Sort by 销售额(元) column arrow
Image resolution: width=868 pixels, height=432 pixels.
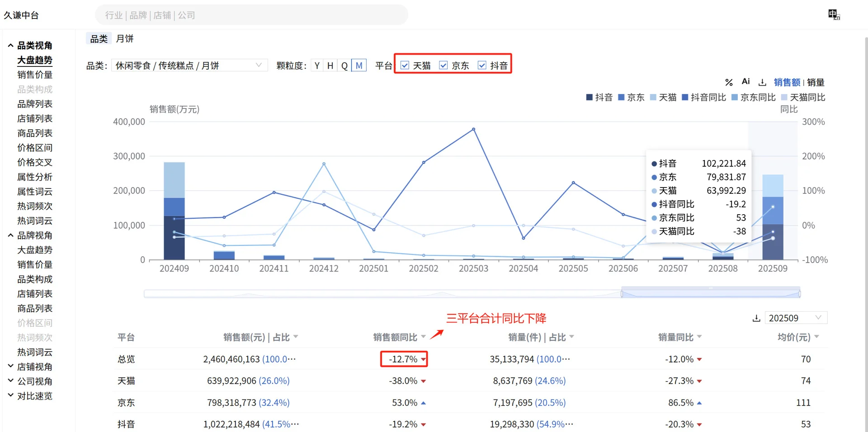tap(296, 337)
